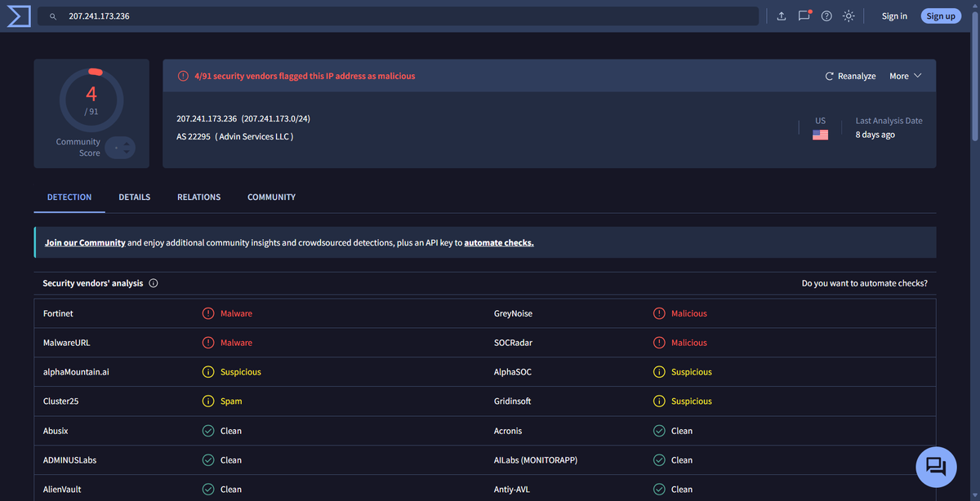The height and width of the screenshot is (501, 980).
Task: Click the SOCRadar vendor name
Action: click(513, 343)
